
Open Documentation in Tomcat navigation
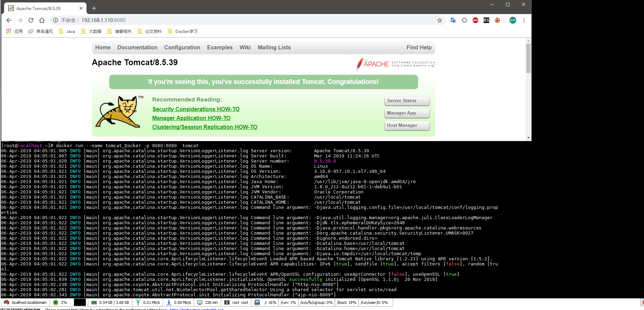tap(137, 47)
